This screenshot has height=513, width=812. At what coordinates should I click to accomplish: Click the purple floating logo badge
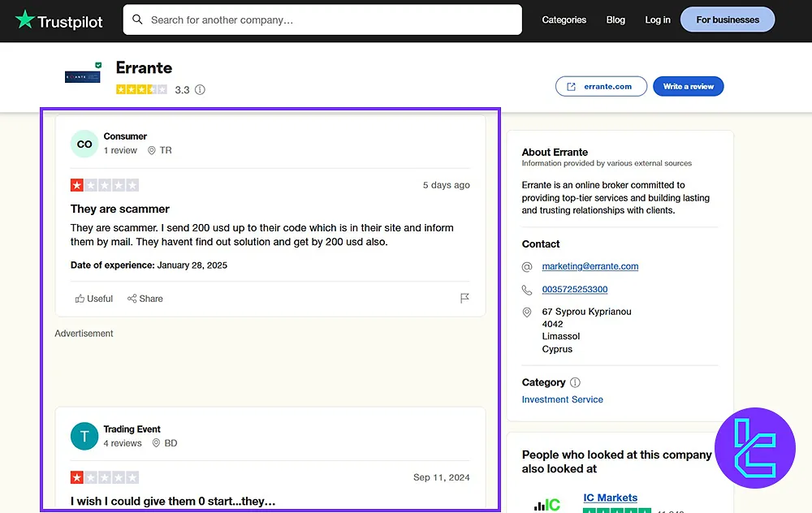[x=754, y=447]
